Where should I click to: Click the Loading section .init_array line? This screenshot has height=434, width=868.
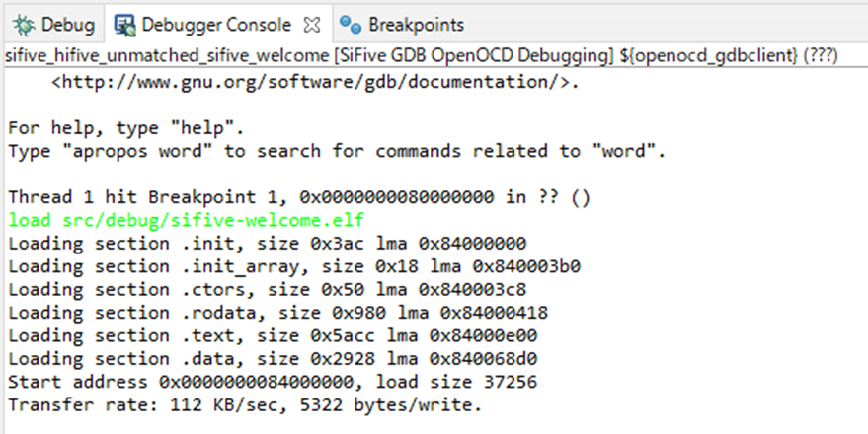pyautogui.click(x=294, y=266)
